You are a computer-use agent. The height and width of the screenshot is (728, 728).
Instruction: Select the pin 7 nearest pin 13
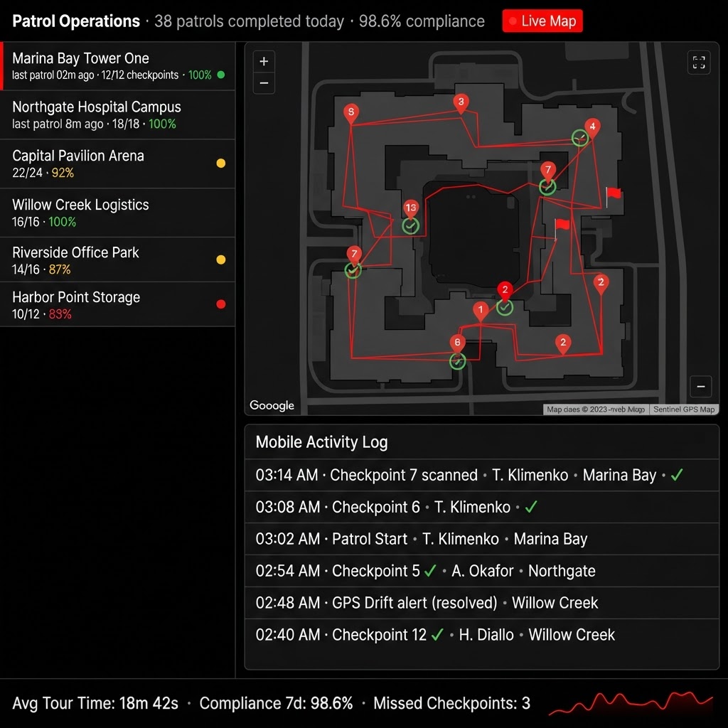point(354,255)
